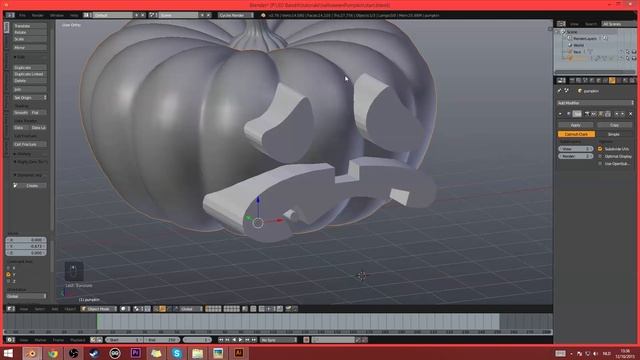
Task: Remove the Subsurf modifier with X icon
Action: (630, 114)
